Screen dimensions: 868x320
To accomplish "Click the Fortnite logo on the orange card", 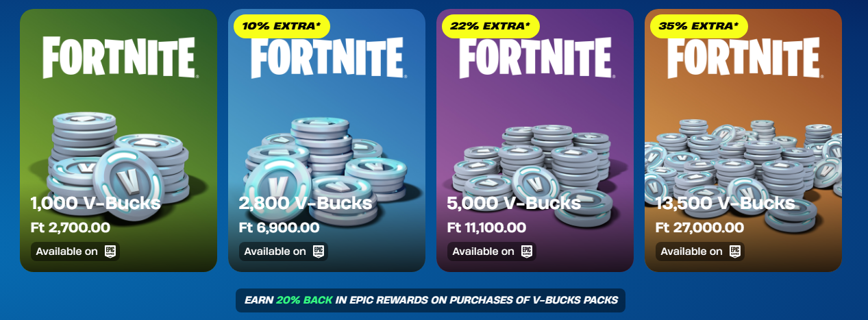I will (745, 58).
